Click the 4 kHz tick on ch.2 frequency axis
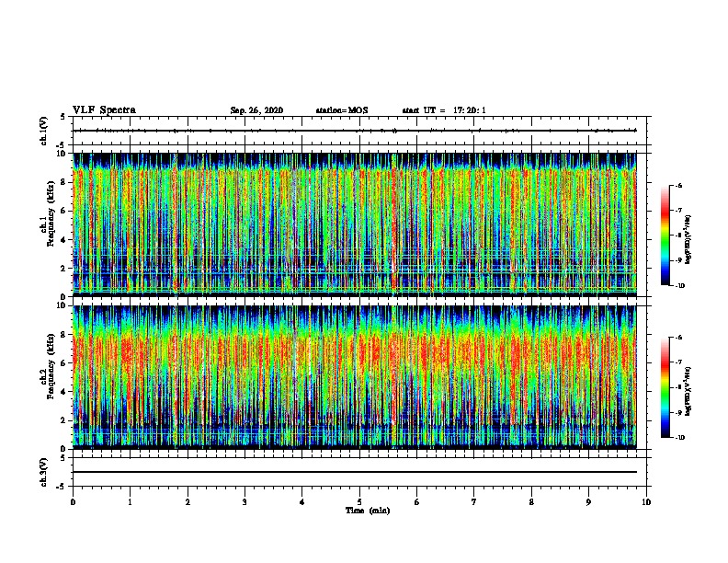 pyautogui.click(x=64, y=392)
